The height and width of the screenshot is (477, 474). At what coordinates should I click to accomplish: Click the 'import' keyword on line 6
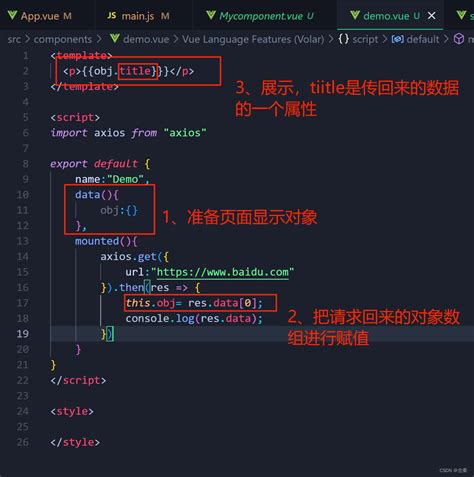point(69,133)
